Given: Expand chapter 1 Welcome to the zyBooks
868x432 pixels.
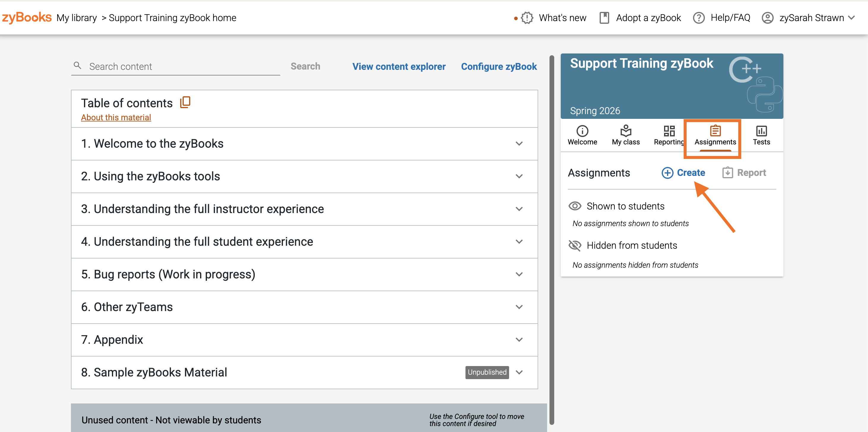Looking at the screenshot, I should pos(304,144).
